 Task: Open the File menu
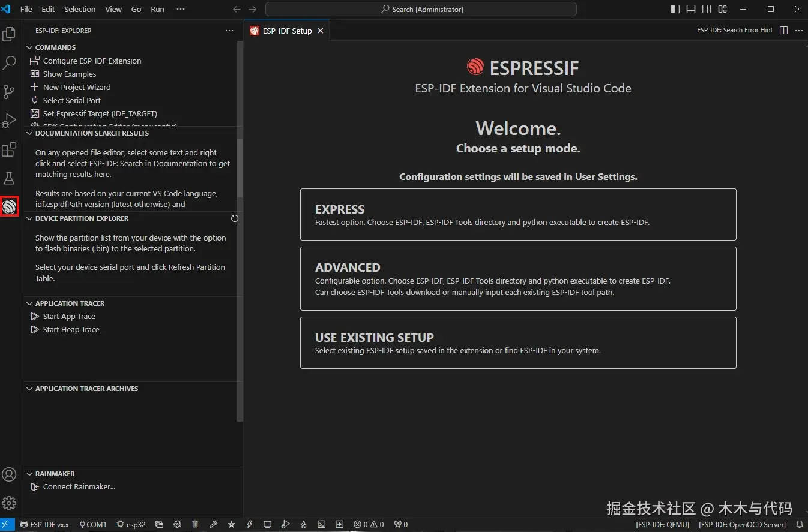[x=26, y=9]
